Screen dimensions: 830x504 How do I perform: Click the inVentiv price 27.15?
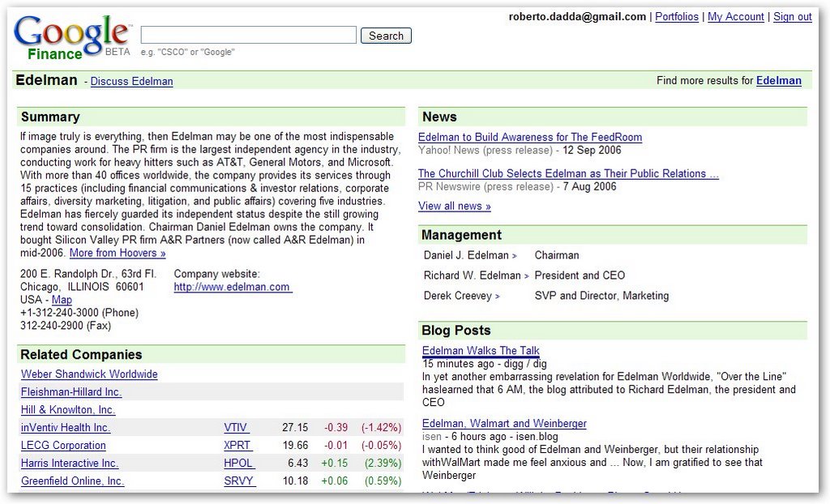295,428
